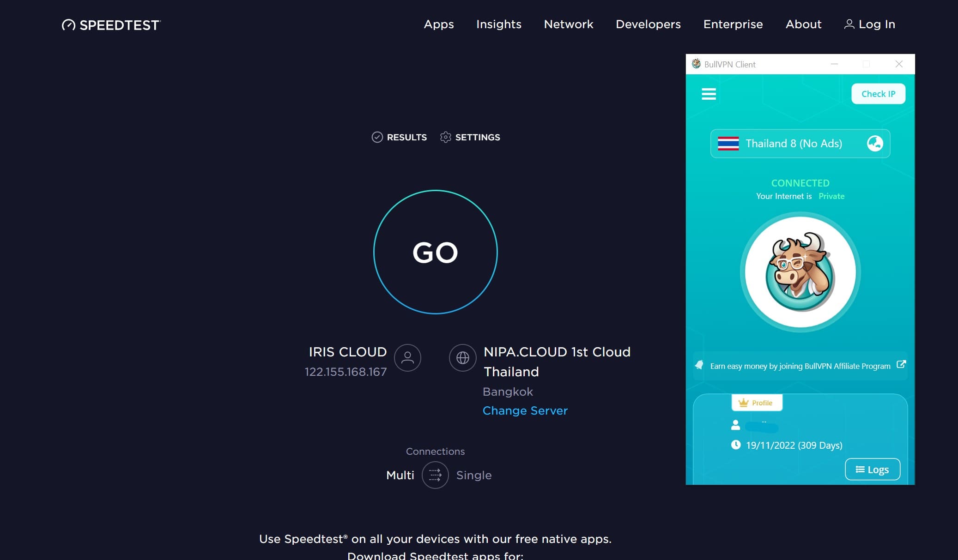Image resolution: width=958 pixels, height=560 pixels.
Task: Click Log In link
Action: point(870,24)
